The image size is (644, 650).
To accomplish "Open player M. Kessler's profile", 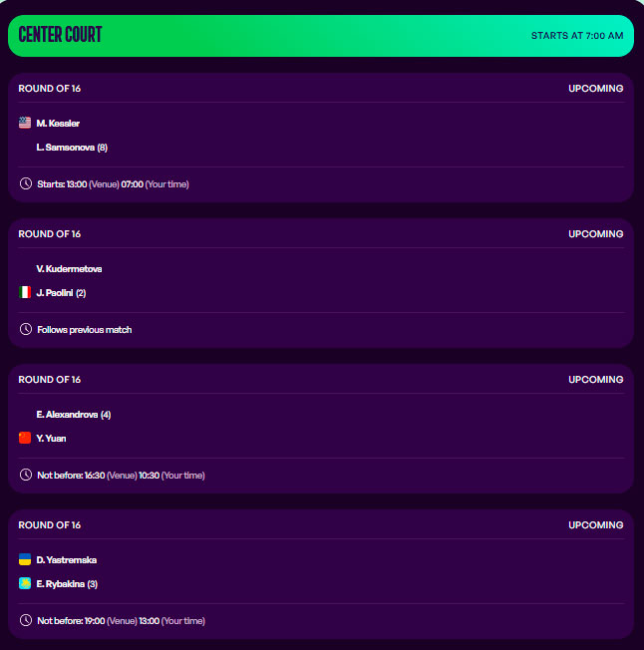I will coord(58,124).
